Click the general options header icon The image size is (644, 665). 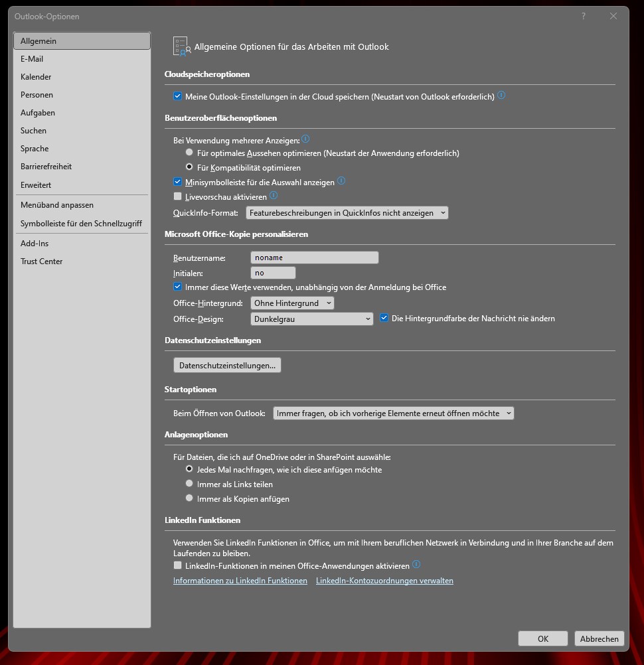(181, 46)
